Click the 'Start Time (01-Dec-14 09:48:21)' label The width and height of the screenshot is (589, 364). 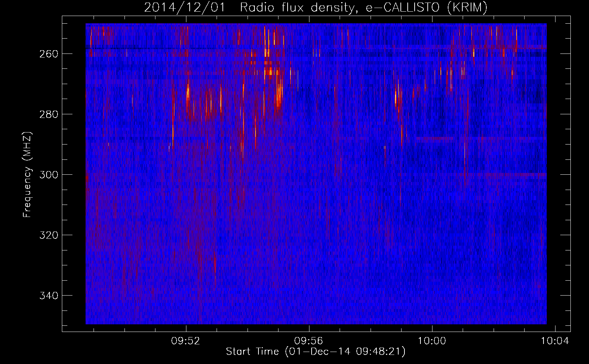(316, 352)
